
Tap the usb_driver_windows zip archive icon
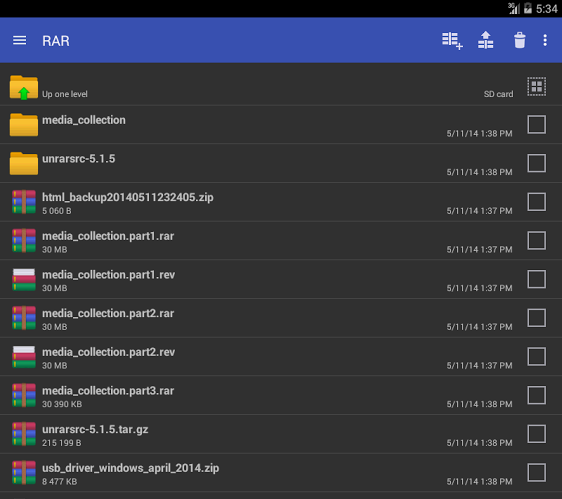click(x=24, y=473)
